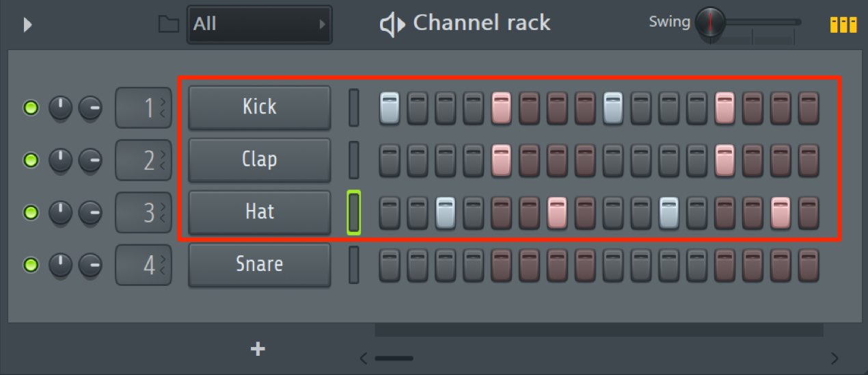Change the Snare mixer track number 4
Screen dimensions: 868x375
click(144, 265)
